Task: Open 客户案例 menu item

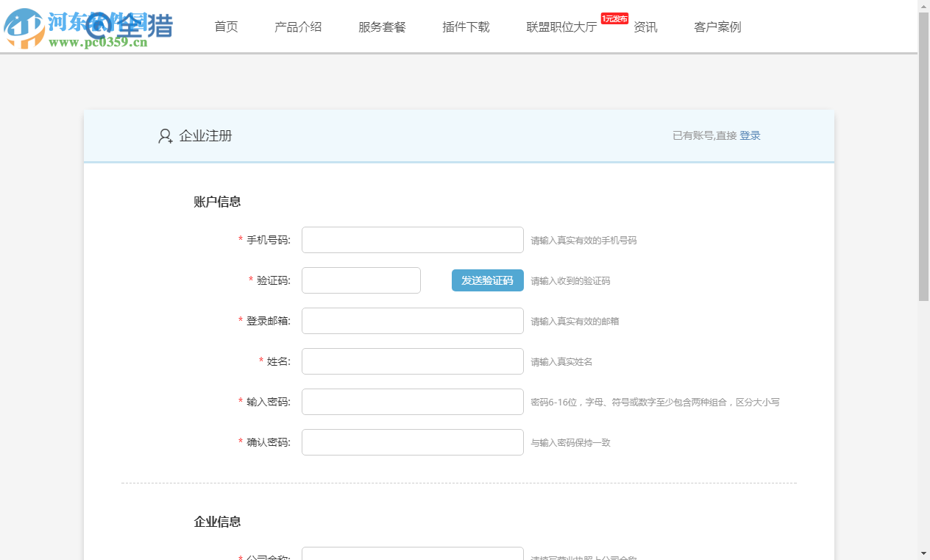Action: (x=717, y=27)
